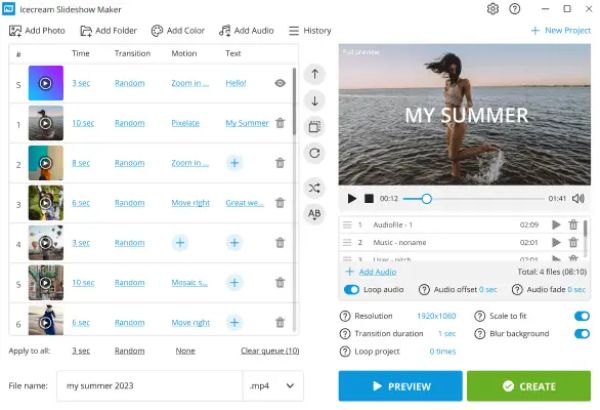
Task: Delete the My Summer slide with trash icon
Action: (280, 123)
